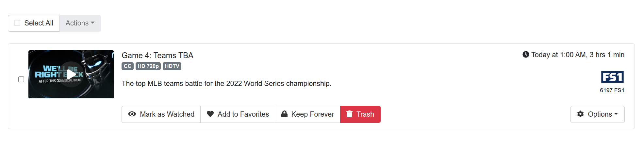This screenshot has height=149, width=644.
Task: Click the Select All label text
Action: (39, 23)
